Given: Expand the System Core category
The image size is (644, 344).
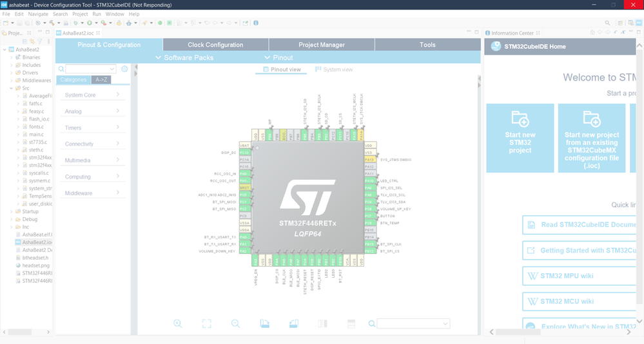Looking at the screenshot, I should point(92,95).
